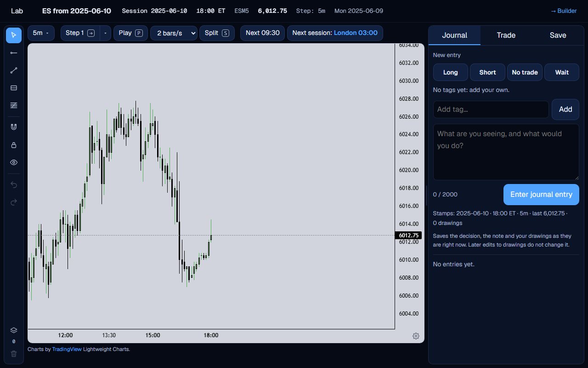This screenshot has width=588, height=368.
Task: Choose the No trade decision
Action: coord(525,72)
